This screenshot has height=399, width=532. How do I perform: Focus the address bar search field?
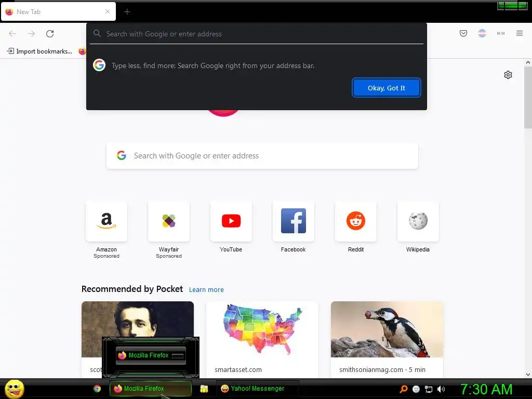(x=257, y=34)
